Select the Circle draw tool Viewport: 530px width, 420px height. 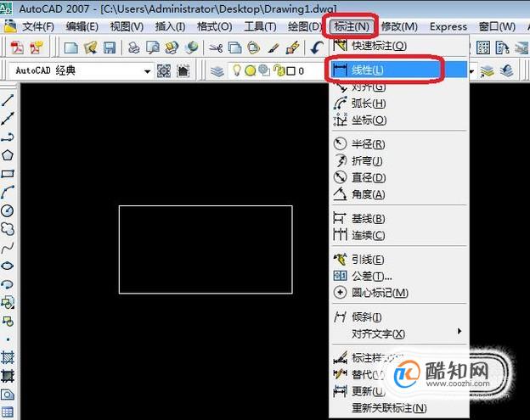(x=8, y=210)
